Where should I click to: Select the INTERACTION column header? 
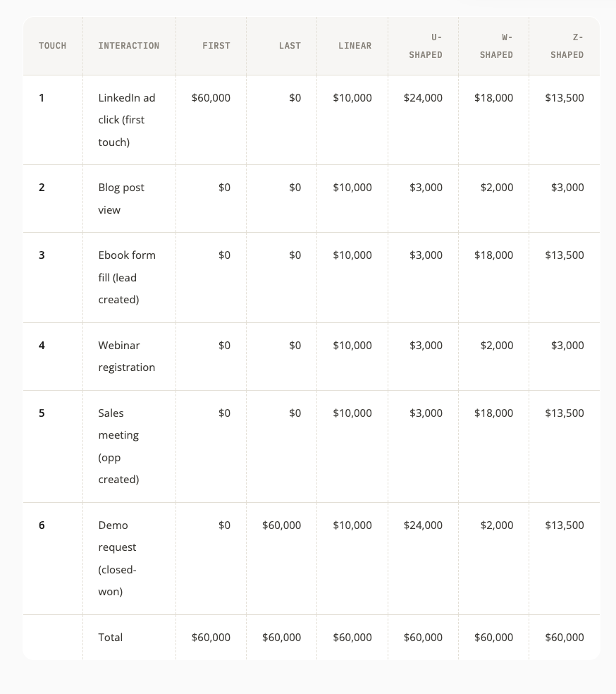pos(129,46)
